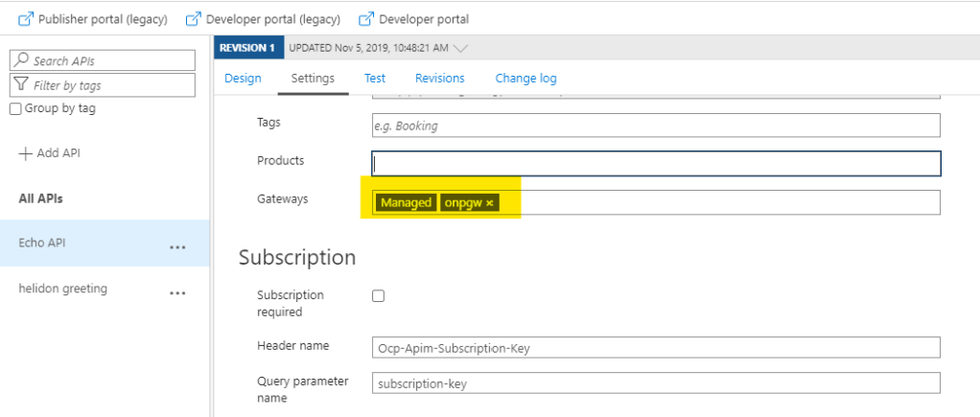
Task: Click the Developer portal (legacy) external-link icon
Action: pos(194,19)
